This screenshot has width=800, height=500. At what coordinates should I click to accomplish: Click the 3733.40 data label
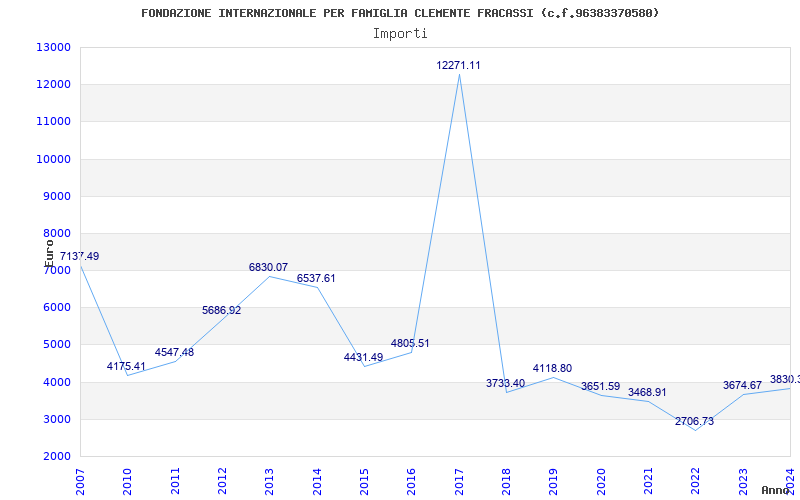click(506, 383)
